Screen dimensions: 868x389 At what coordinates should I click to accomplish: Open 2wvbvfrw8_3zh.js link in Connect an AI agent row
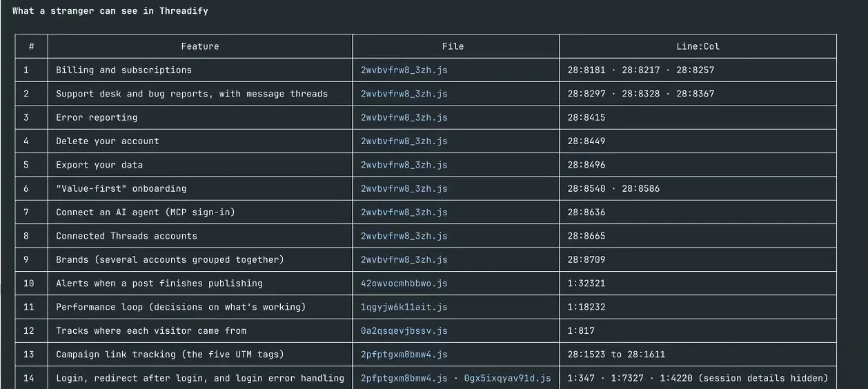coord(404,212)
